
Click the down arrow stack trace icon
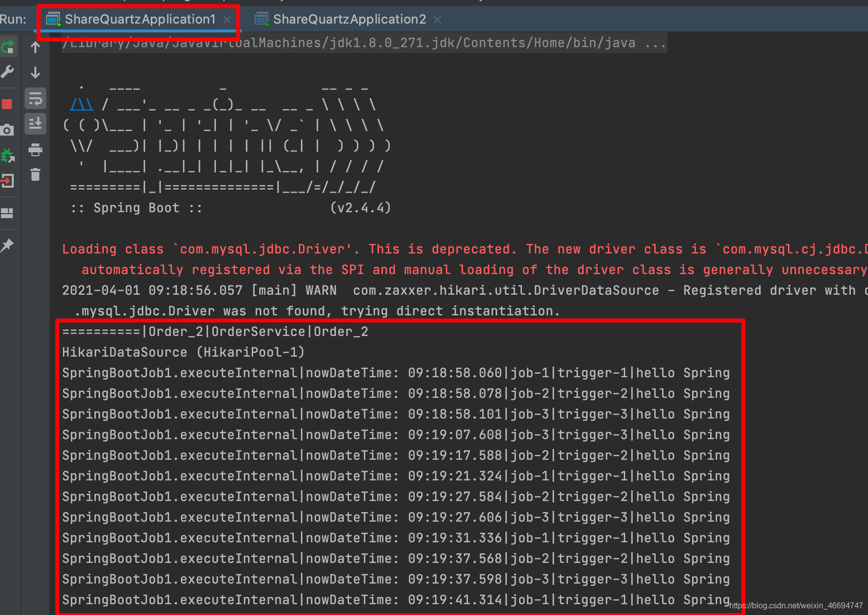(35, 73)
